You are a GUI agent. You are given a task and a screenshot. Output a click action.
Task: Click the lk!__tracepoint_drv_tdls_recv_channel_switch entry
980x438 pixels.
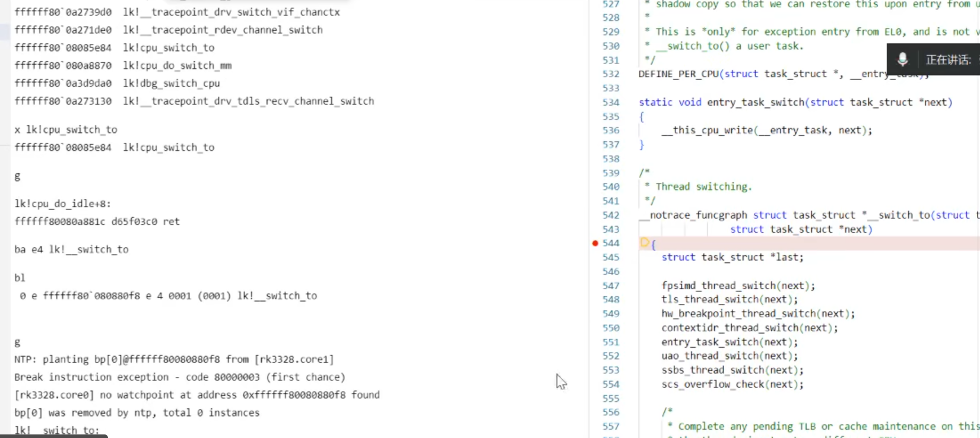194,101
